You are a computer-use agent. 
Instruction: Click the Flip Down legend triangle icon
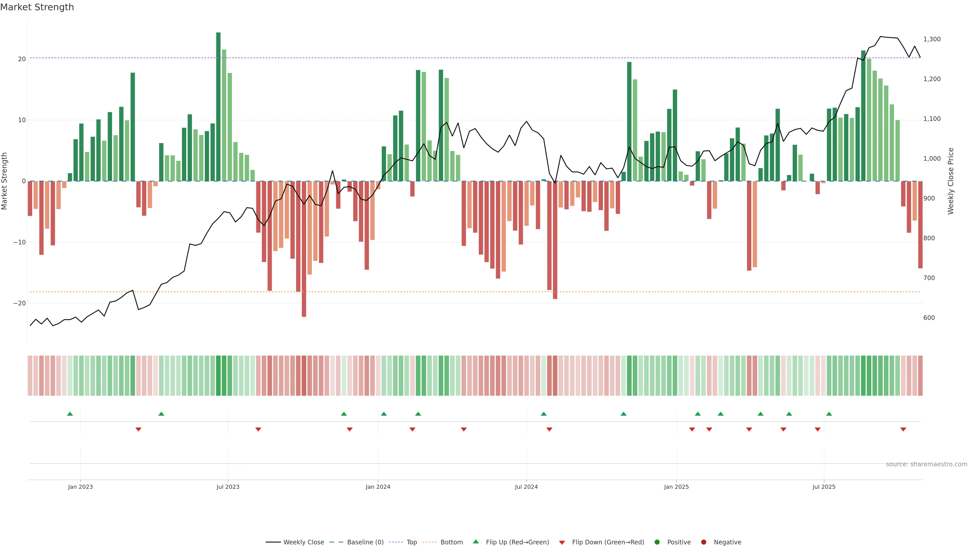pos(562,543)
